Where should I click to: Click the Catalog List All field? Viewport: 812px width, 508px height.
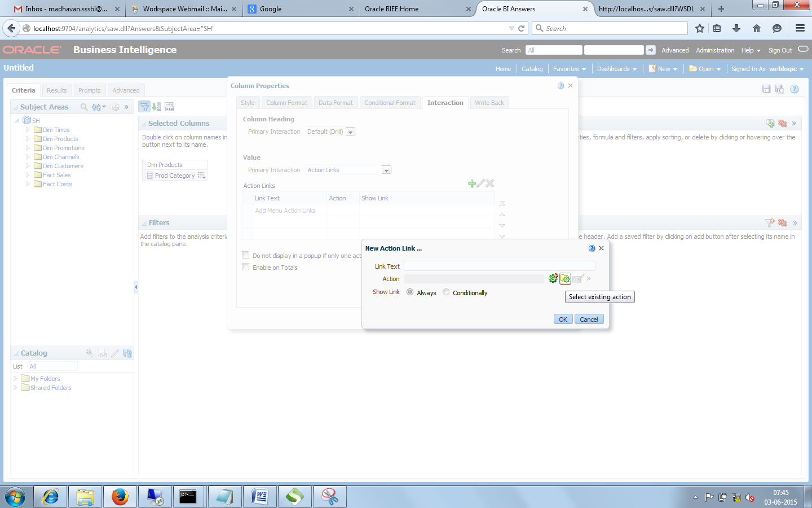click(x=52, y=366)
